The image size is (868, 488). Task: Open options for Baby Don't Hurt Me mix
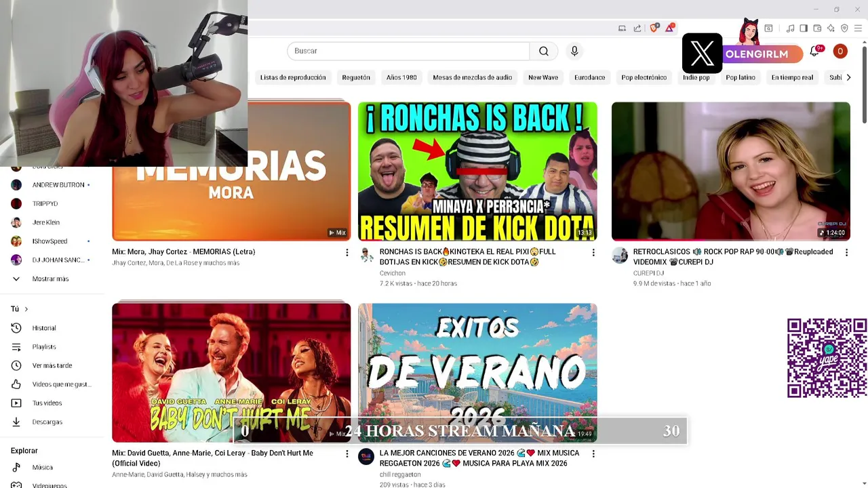click(347, 453)
